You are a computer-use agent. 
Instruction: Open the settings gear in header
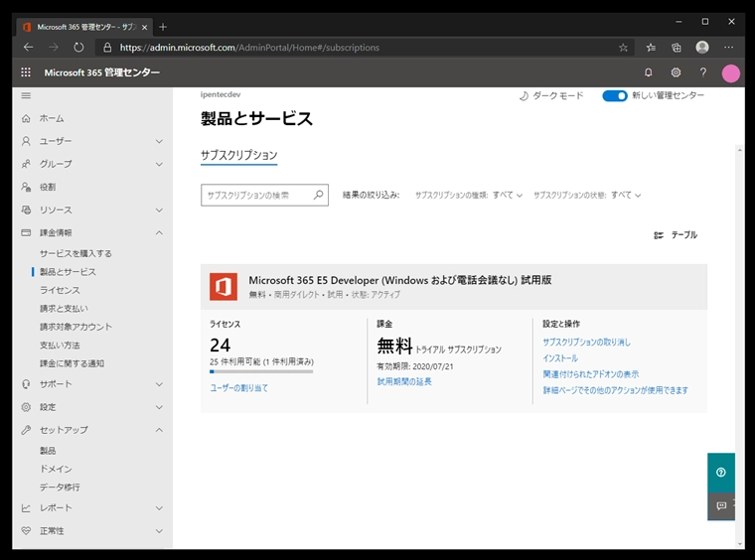coord(676,72)
